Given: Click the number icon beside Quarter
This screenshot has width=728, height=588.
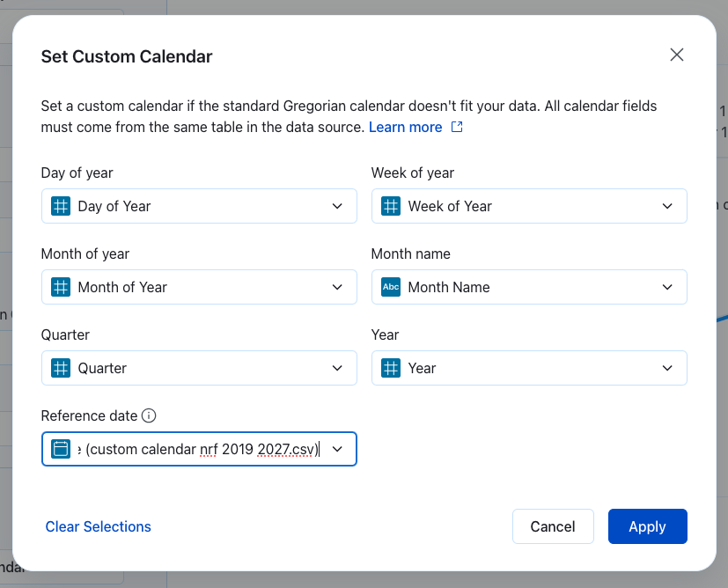Looking at the screenshot, I should pos(61,368).
